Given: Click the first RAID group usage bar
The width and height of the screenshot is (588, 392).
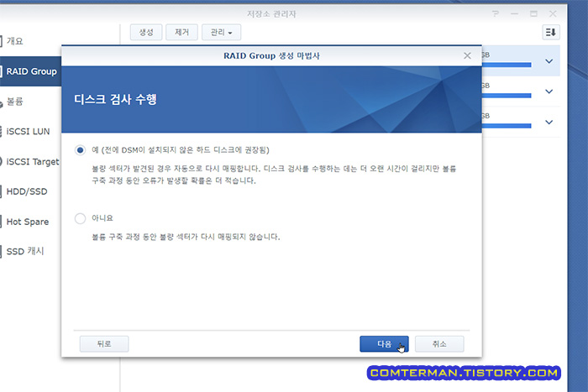Looking at the screenshot, I should 507,65.
